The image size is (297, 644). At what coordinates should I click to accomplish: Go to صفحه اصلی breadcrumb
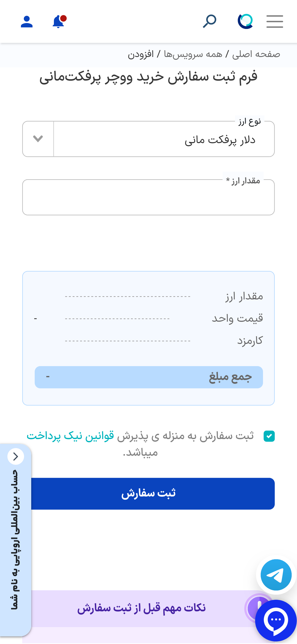point(256,54)
